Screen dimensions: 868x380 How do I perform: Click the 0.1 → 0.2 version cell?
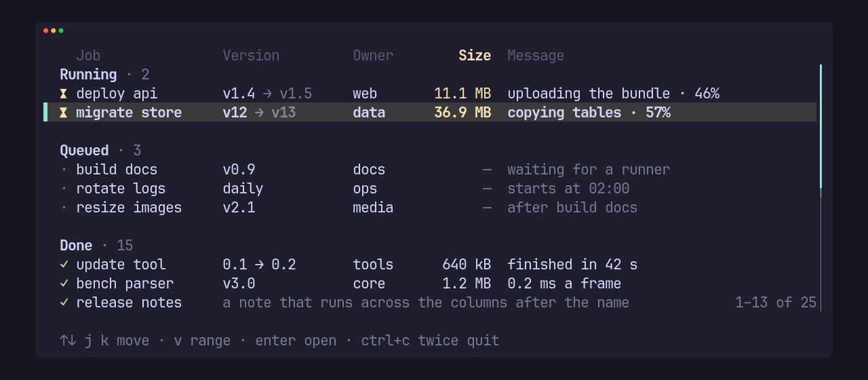point(259,265)
